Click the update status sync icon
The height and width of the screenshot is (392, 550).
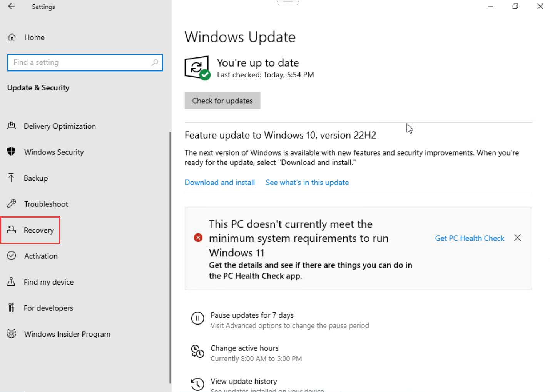click(x=197, y=68)
